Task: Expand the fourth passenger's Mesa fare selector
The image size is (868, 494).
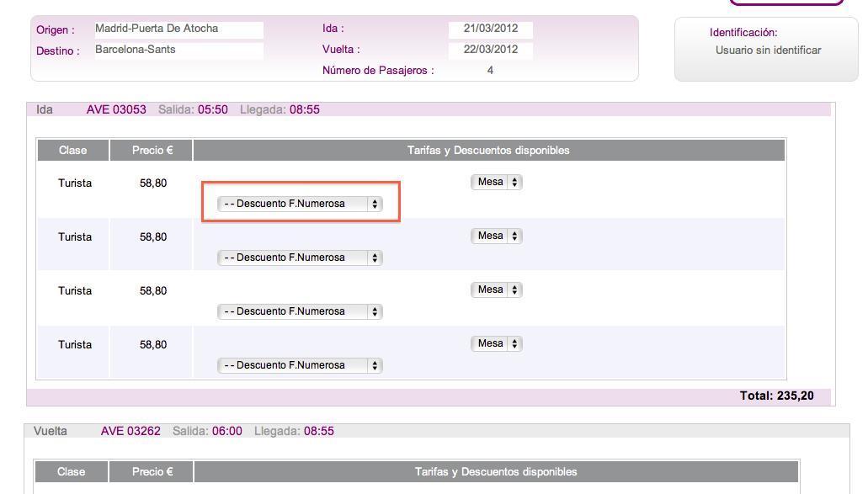Action: [496, 343]
